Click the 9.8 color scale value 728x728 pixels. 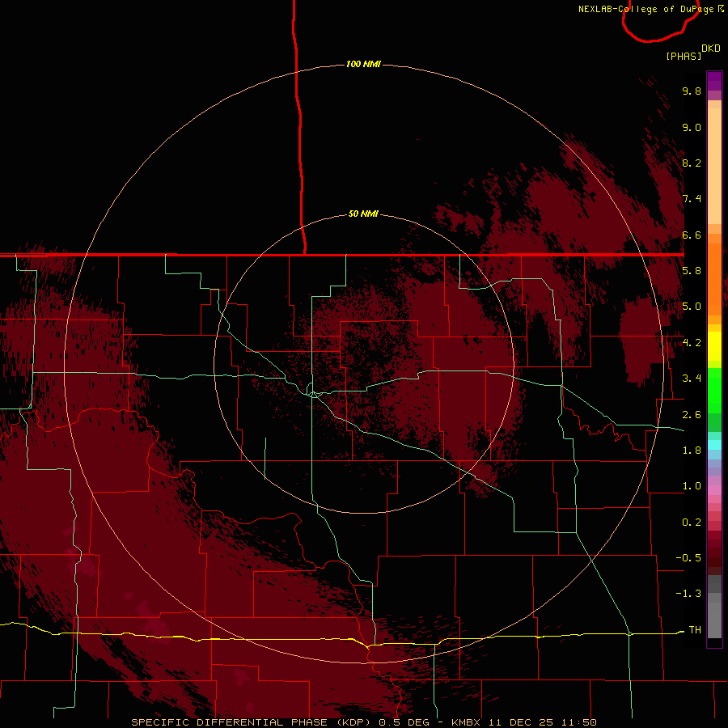coord(692,91)
